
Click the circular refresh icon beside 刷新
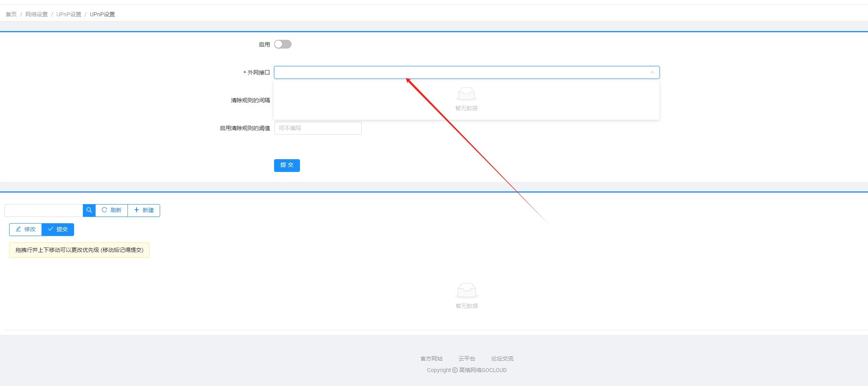[x=104, y=210]
